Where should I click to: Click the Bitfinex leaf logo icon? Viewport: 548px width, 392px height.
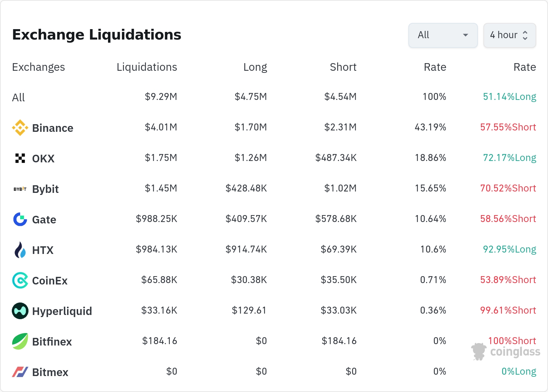click(20, 341)
